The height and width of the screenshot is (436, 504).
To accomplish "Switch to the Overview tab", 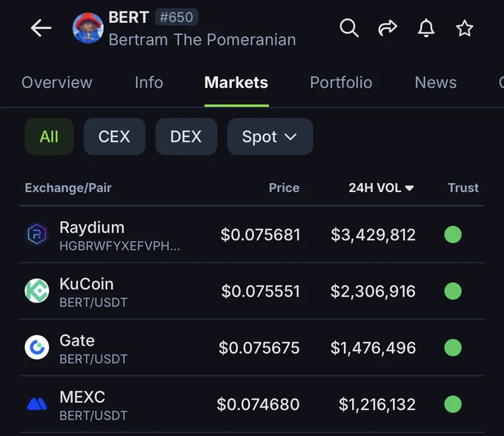I will pos(57,82).
